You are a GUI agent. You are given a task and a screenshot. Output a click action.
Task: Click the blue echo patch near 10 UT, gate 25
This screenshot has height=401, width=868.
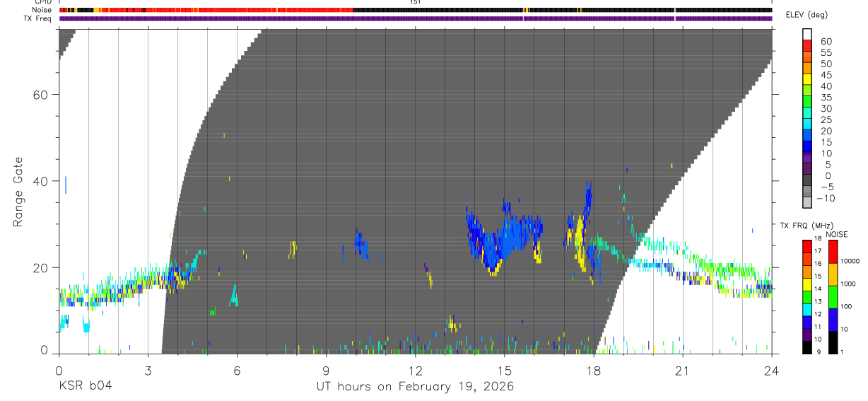(361, 245)
